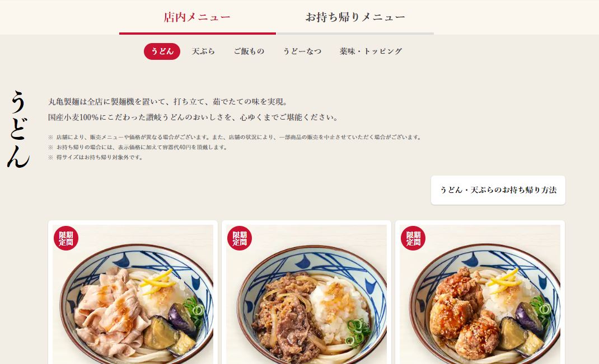Click うどん・天ぷらのお持ち帰り方法 button
This screenshot has height=364, width=599.
click(498, 190)
